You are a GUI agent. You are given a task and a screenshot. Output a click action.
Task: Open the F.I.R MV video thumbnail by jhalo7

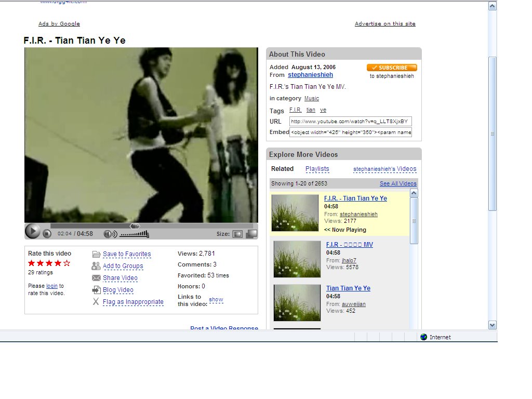tap(297, 259)
